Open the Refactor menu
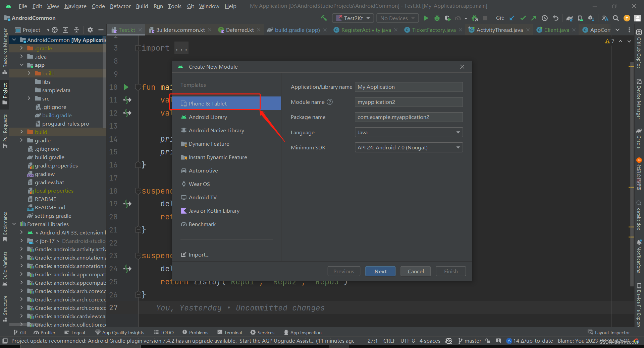The width and height of the screenshot is (644, 348). pos(120,6)
